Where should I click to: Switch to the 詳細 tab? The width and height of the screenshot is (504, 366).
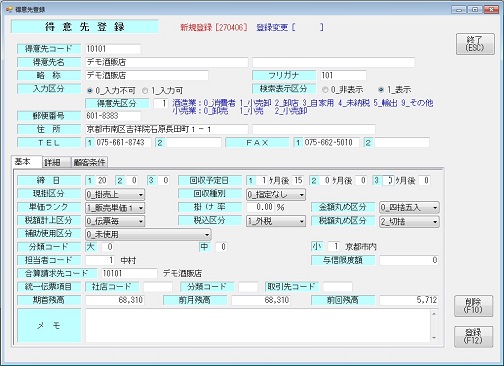pos(56,162)
